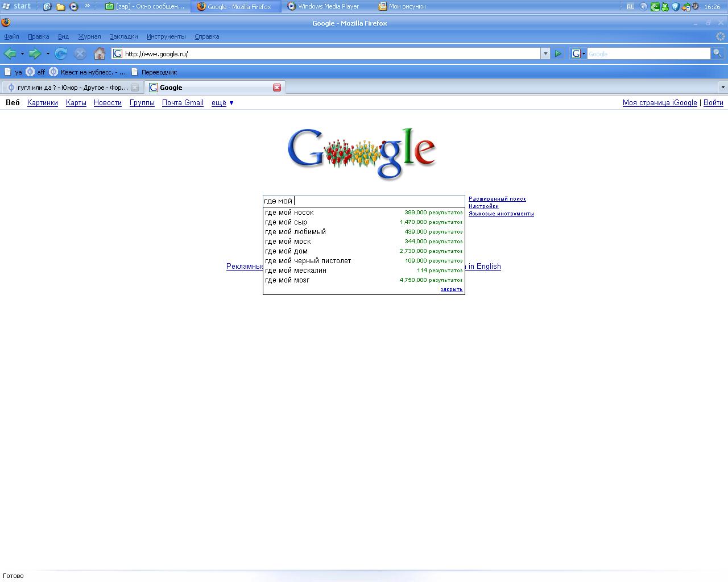The height and width of the screenshot is (582, 728).
Task: Open Моя страница iGoogle link
Action: click(x=660, y=103)
